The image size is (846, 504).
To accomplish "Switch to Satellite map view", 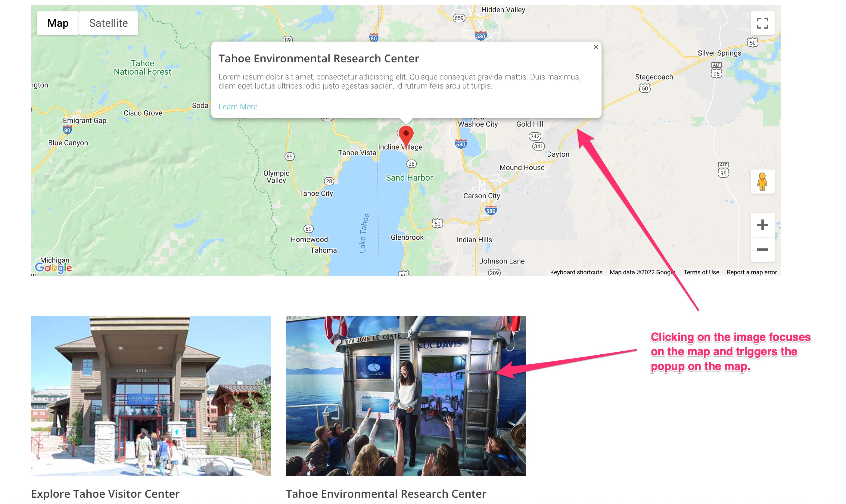I will (x=108, y=23).
